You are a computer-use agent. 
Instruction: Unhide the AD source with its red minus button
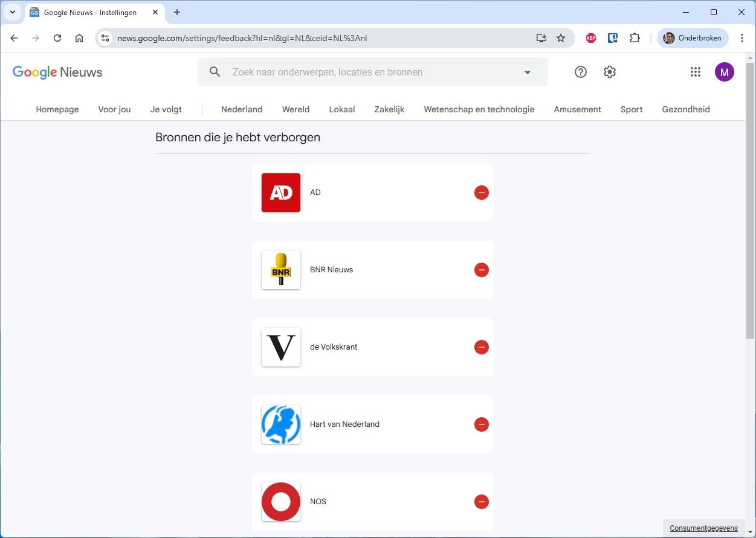tap(482, 193)
